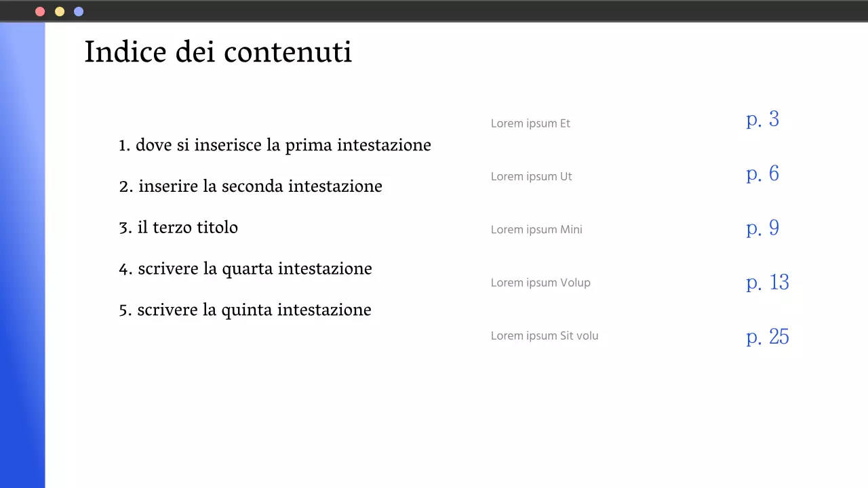Open page link 'p. 9'

pos(762,228)
